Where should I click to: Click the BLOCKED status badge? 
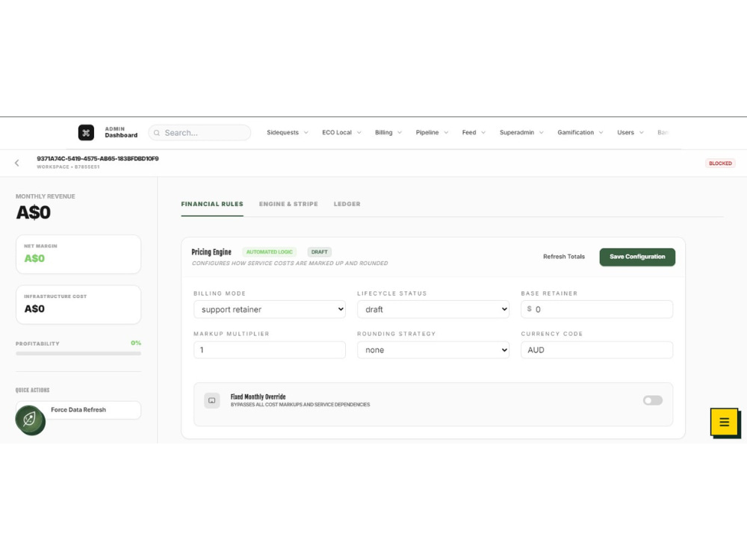[720, 164]
